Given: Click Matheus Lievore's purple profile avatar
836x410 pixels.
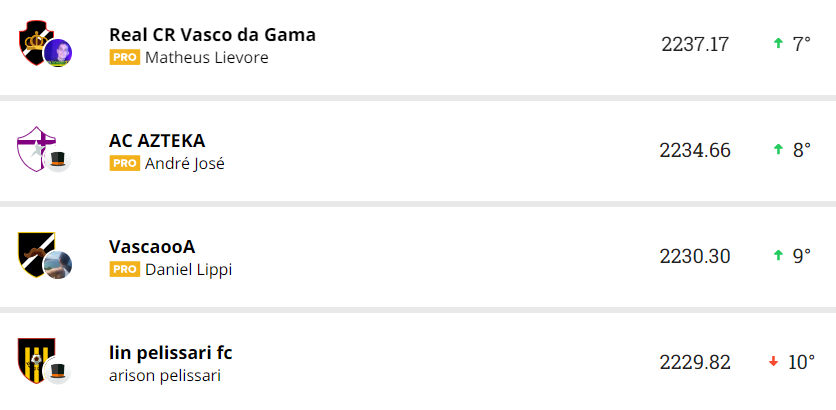Looking at the screenshot, I should tap(58, 53).
